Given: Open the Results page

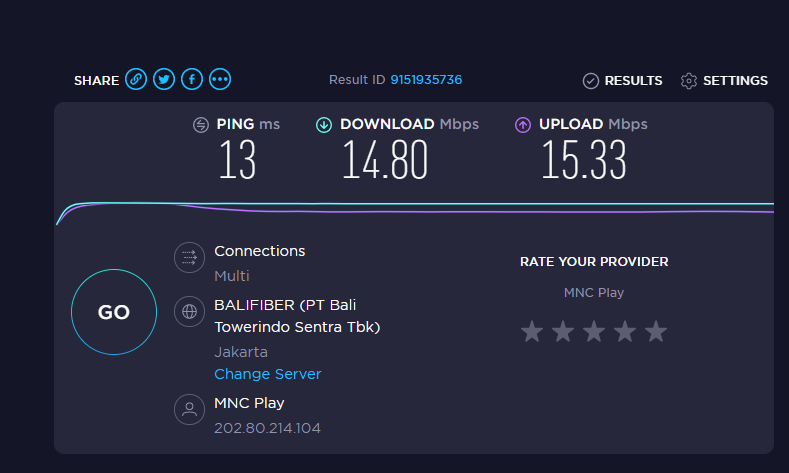Looking at the screenshot, I should (x=622, y=81).
